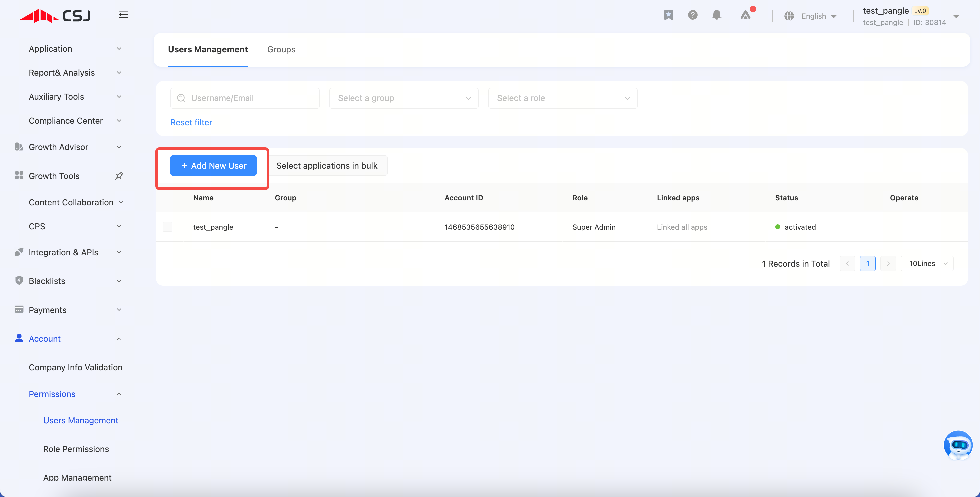980x497 pixels.
Task: Go to previous page arrow
Action: 847,263
